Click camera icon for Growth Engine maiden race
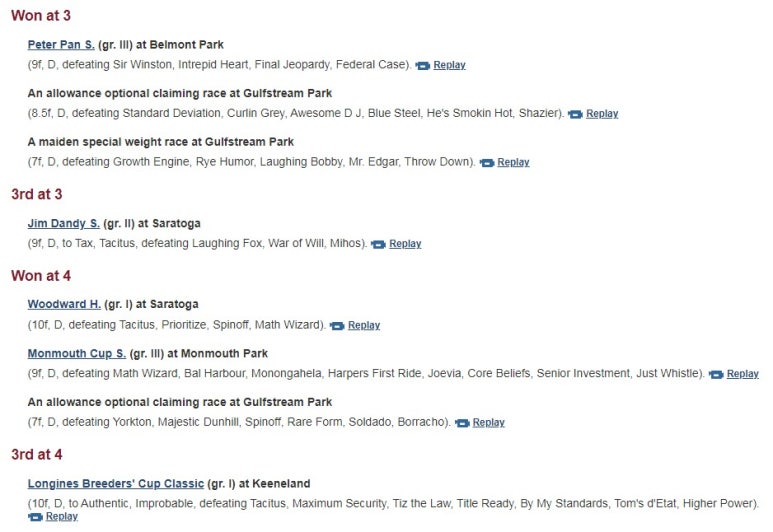The width and height of the screenshot is (773, 532). point(487,163)
